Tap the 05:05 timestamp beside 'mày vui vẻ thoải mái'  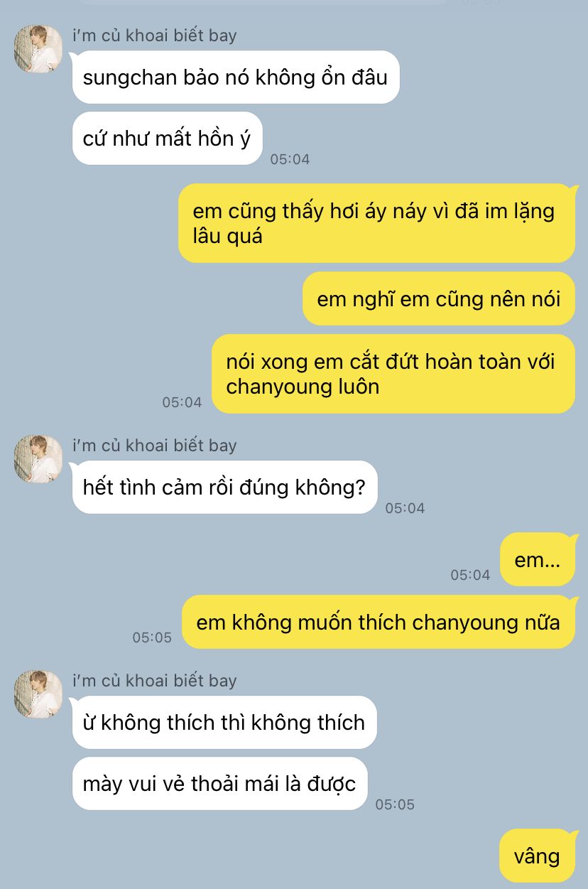pos(395,804)
